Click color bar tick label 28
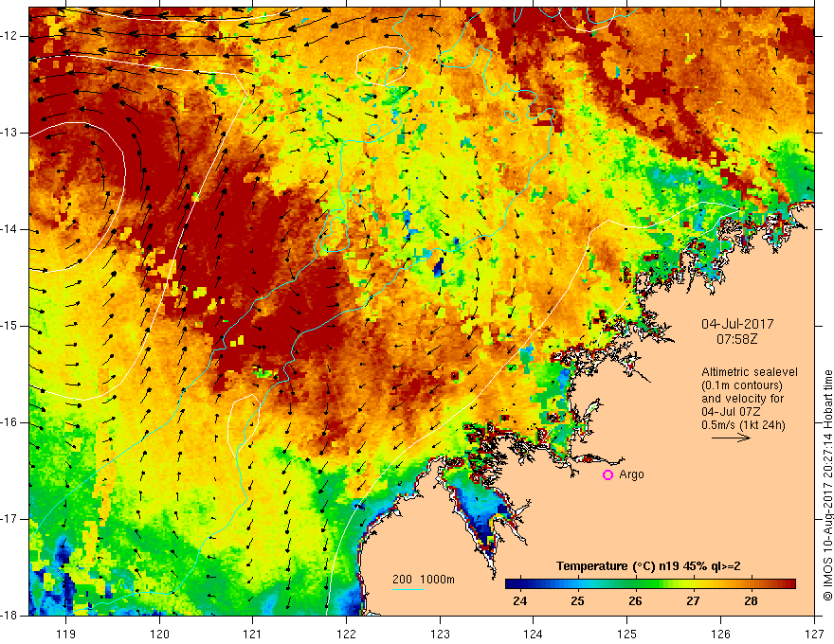Viewport: 834px width, 644px height. (x=751, y=601)
